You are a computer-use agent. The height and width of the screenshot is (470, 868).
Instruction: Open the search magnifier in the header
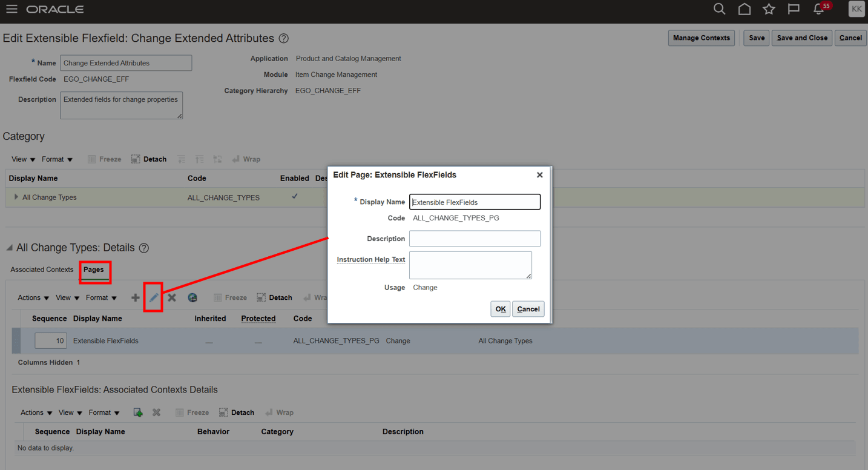coord(719,9)
